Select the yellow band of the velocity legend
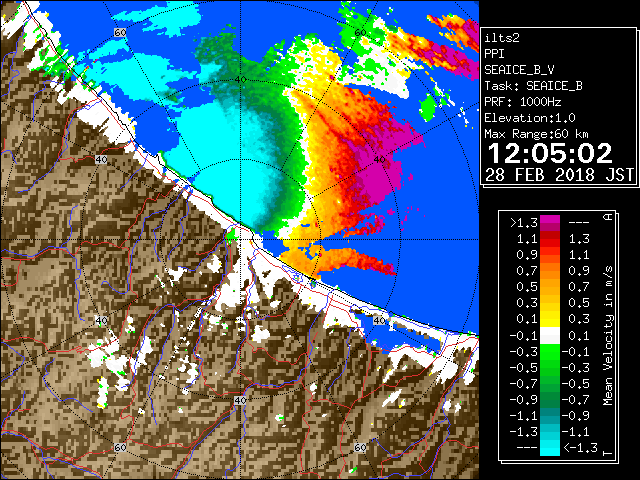The height and width of the screenshot is (480, 640). 550,319
